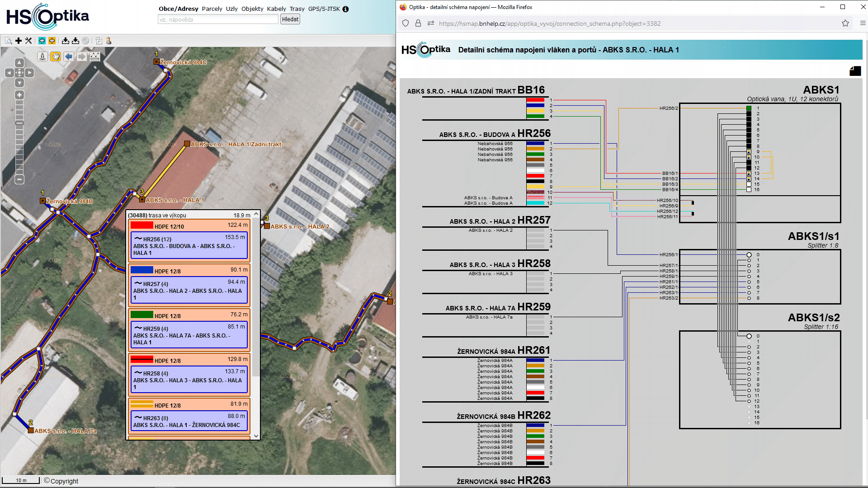Click white port 15 in ABKS1

(749, 184)
